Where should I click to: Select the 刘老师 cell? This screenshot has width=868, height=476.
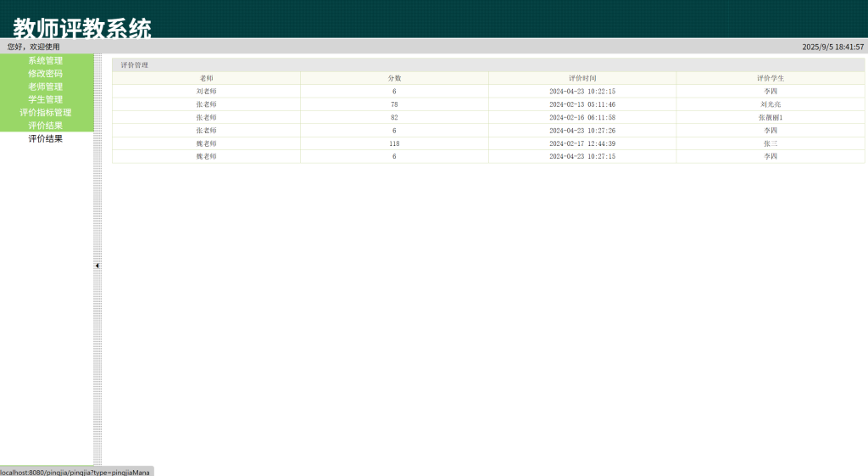207,92
